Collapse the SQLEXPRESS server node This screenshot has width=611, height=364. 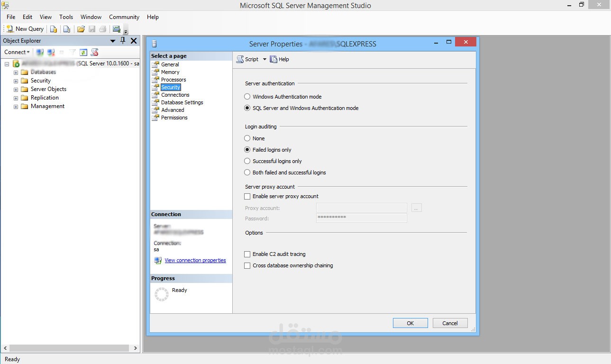7,64
